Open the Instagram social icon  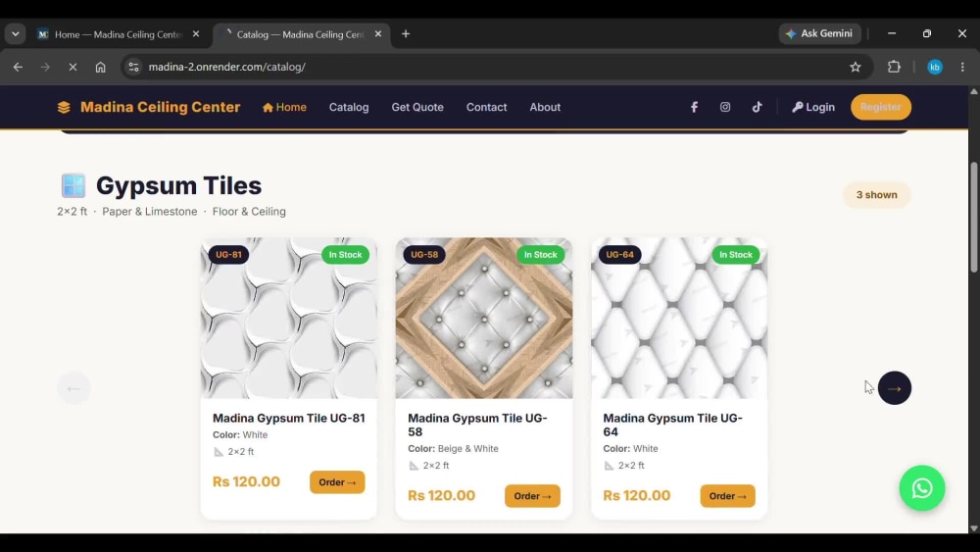click(725, 107)
